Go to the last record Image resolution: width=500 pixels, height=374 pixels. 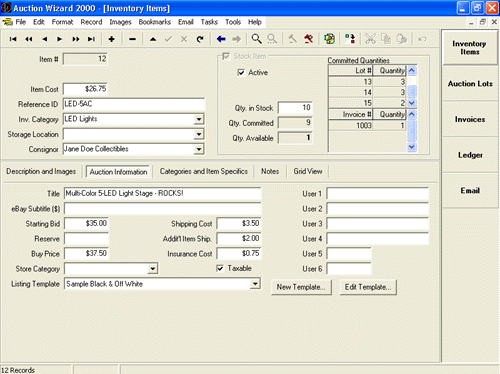(x=91, y=39)
